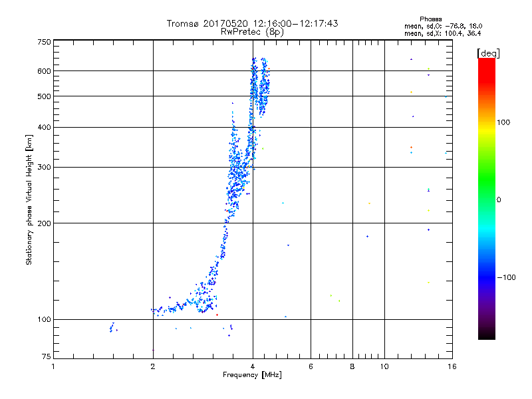Image resolution: width=532 pixels, height=399 pixels.
Task: Click the x-axis tick label '16'
Action: click(x=452, y=366)
